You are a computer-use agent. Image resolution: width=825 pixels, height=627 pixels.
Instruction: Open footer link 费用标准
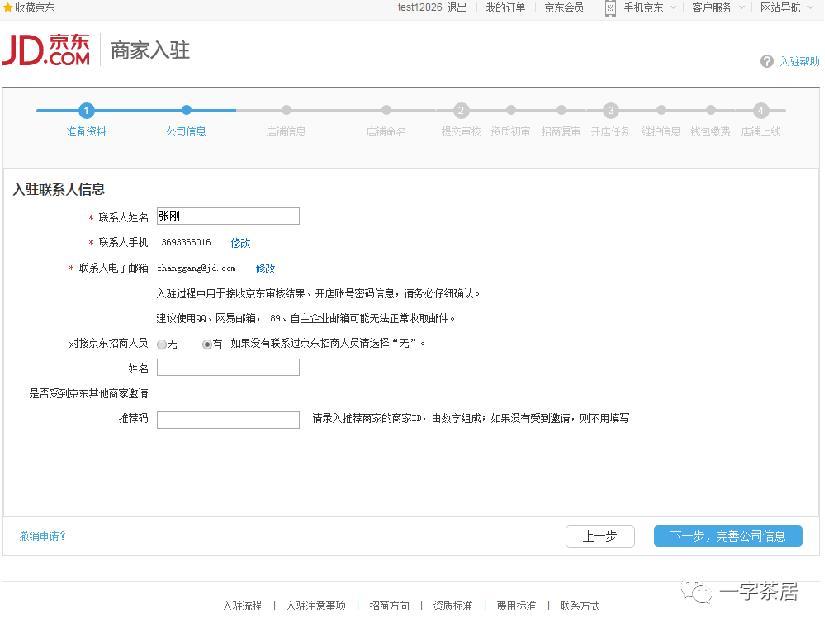(x=516, y=605)
